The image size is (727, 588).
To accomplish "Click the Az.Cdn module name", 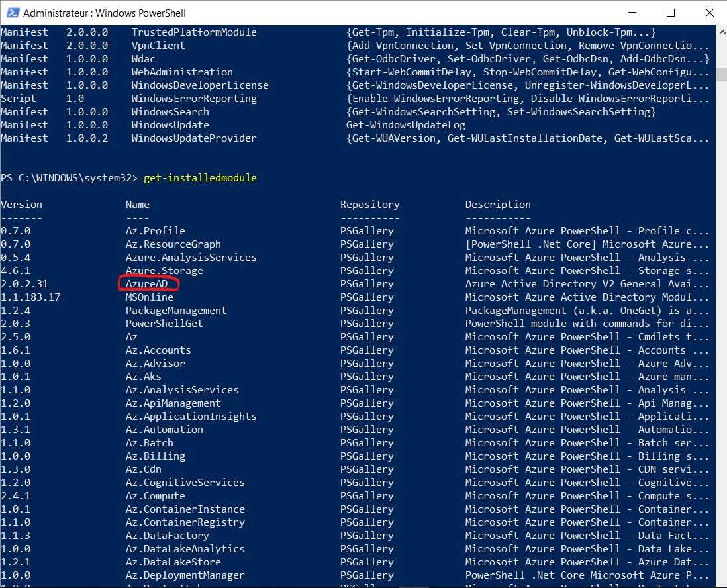I will pos(143,469).
